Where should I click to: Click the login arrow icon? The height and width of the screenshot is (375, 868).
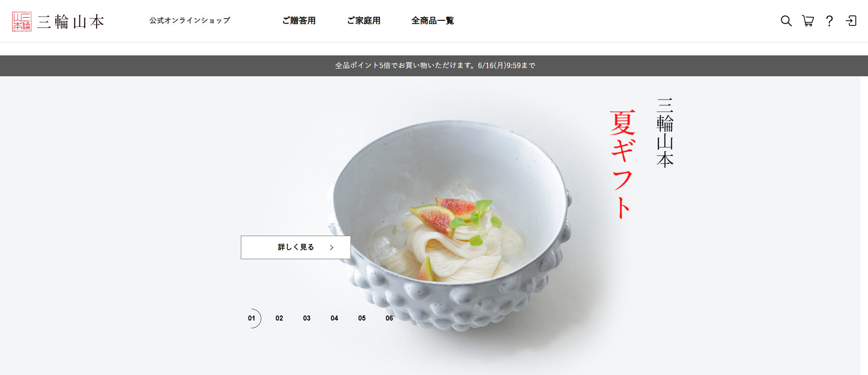(x=851, y=21)
